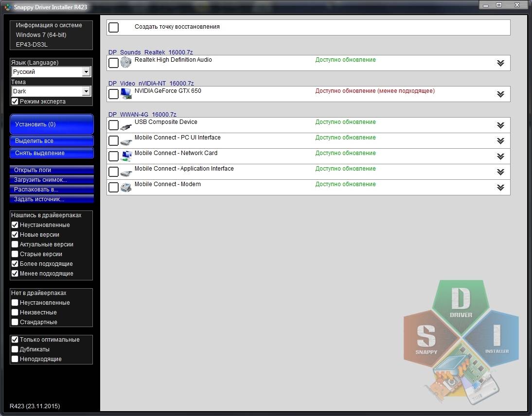Screen dimensions: 532x416
Task: Maximize the Snappy Driver Installer window
Action: (x=499, y=5)
